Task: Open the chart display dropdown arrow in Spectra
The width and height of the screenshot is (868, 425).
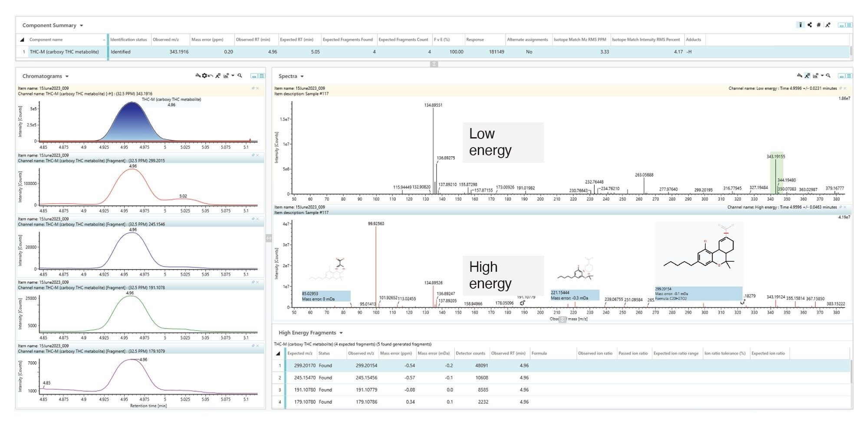Action: tap(822, 76)
